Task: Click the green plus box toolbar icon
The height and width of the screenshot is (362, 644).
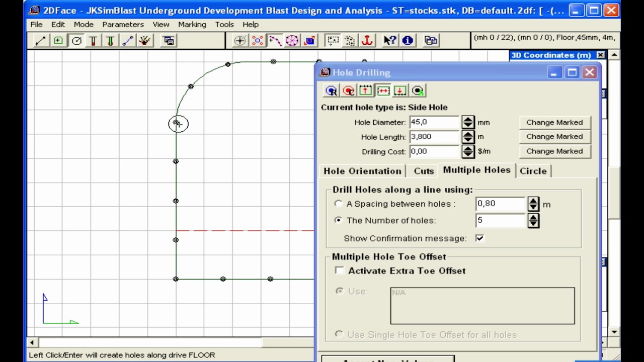Action: [58, 41]
